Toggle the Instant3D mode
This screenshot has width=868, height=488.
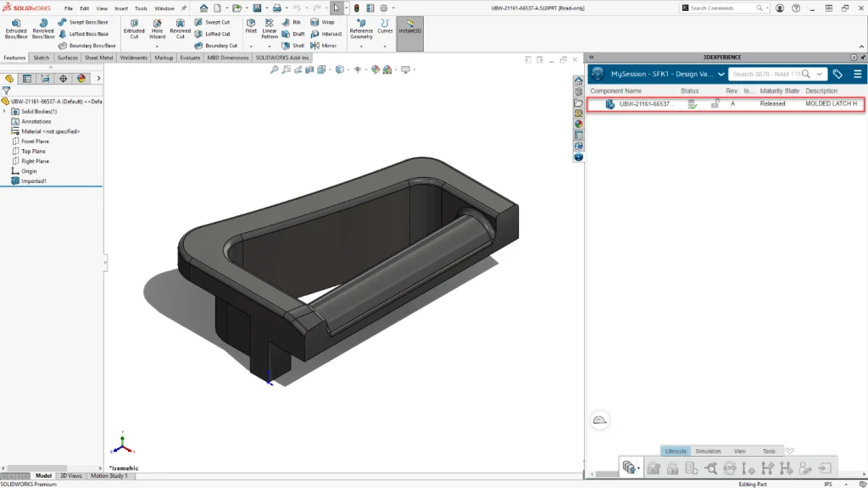coord(410,29)
